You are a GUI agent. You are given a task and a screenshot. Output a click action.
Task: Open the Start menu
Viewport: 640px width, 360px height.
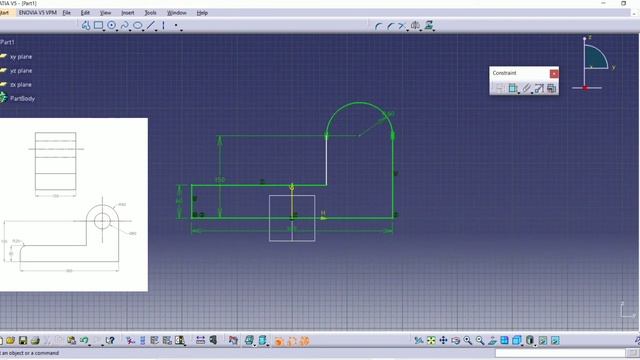point(4,13)
